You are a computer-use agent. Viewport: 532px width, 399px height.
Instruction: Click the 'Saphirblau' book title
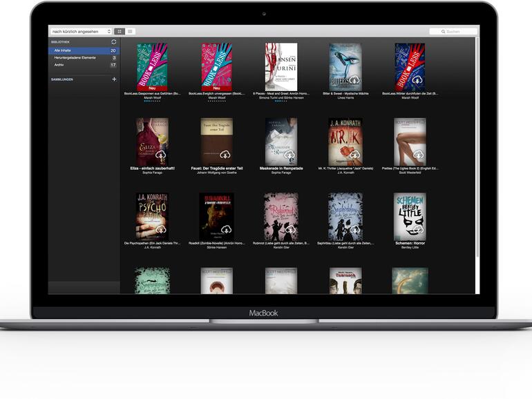click(x=345, y=243)
